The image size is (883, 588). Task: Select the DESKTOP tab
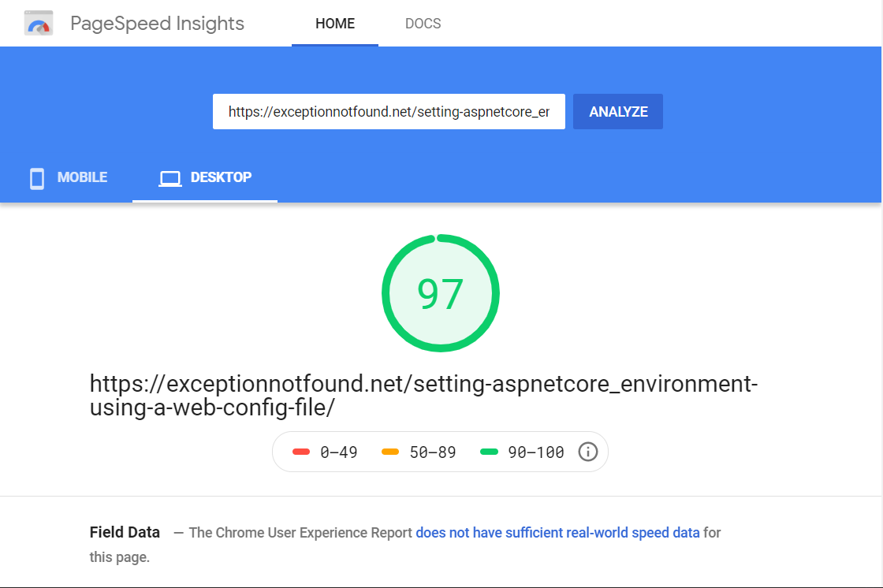[205, 177]
